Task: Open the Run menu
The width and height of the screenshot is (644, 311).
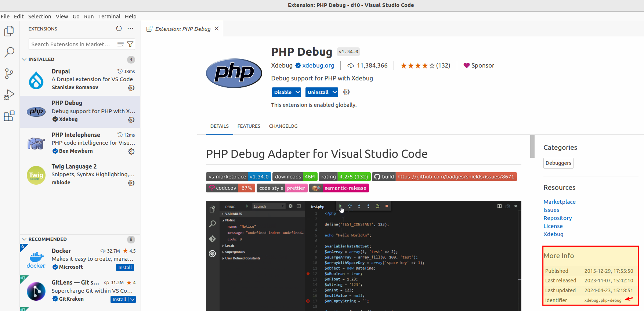Action: point(89,17)
